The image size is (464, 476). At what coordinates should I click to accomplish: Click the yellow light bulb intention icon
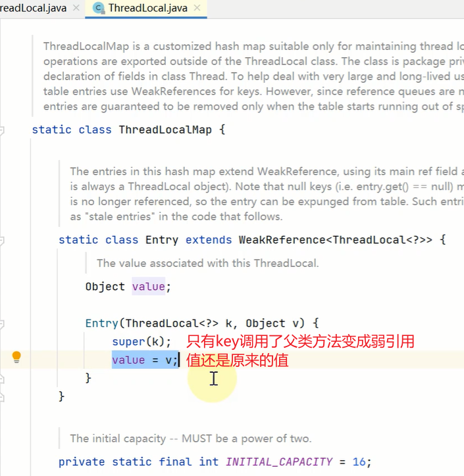16,357
